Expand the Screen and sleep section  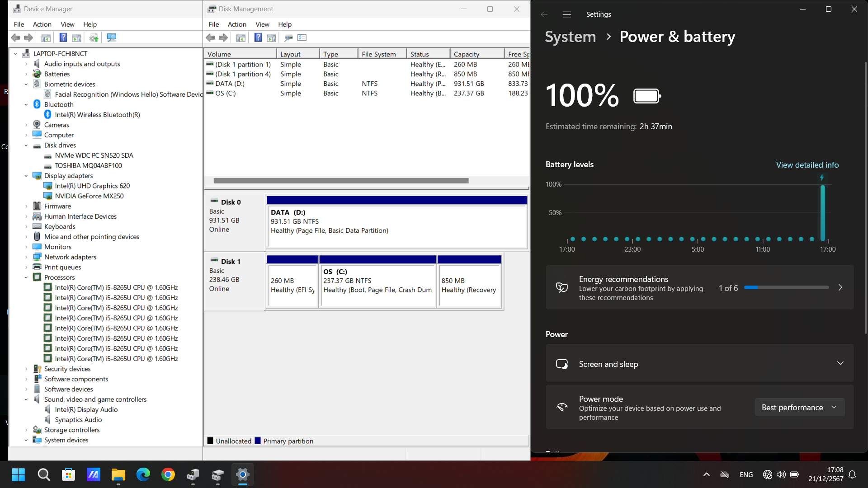pyautogui.click(x=699, y=364)
